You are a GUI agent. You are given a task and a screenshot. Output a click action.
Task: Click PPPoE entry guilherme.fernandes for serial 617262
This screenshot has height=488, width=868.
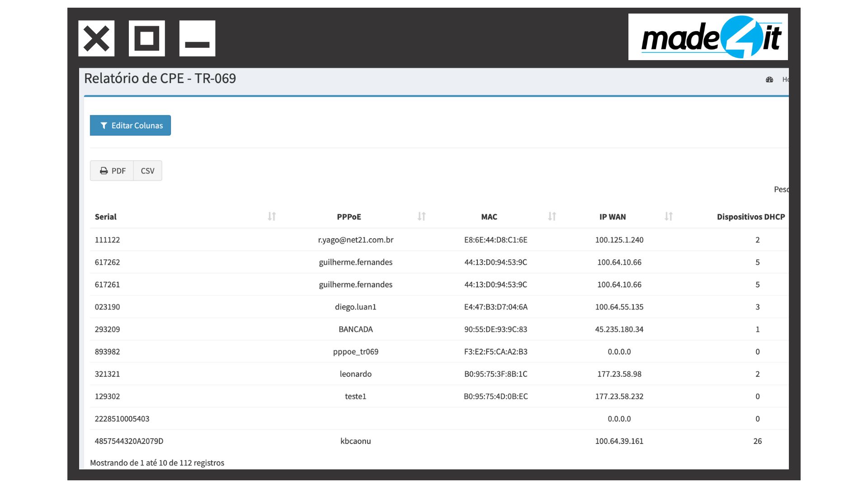[x=355, y=262]
